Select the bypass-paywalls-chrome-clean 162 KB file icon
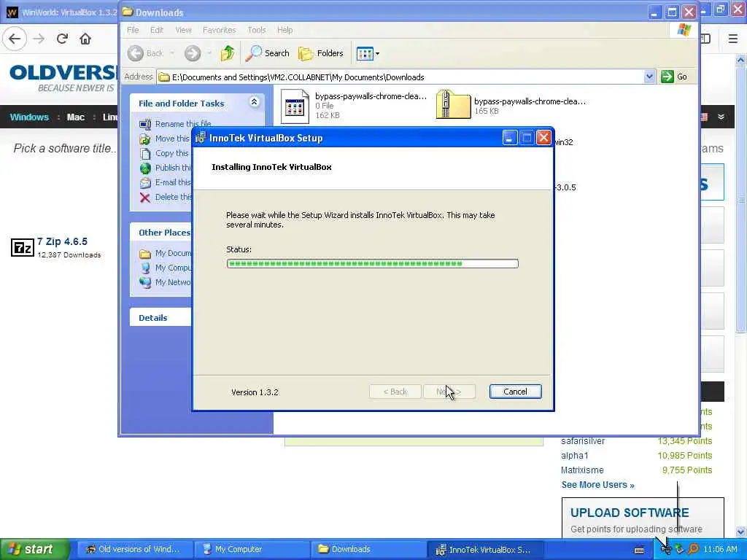 coord(295,106)
